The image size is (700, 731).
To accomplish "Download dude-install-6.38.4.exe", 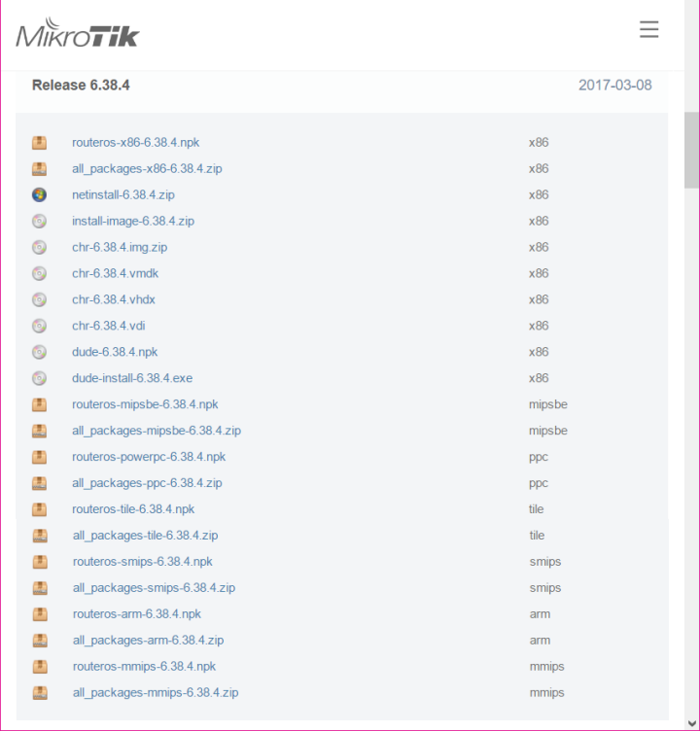I will coord(132,377).
